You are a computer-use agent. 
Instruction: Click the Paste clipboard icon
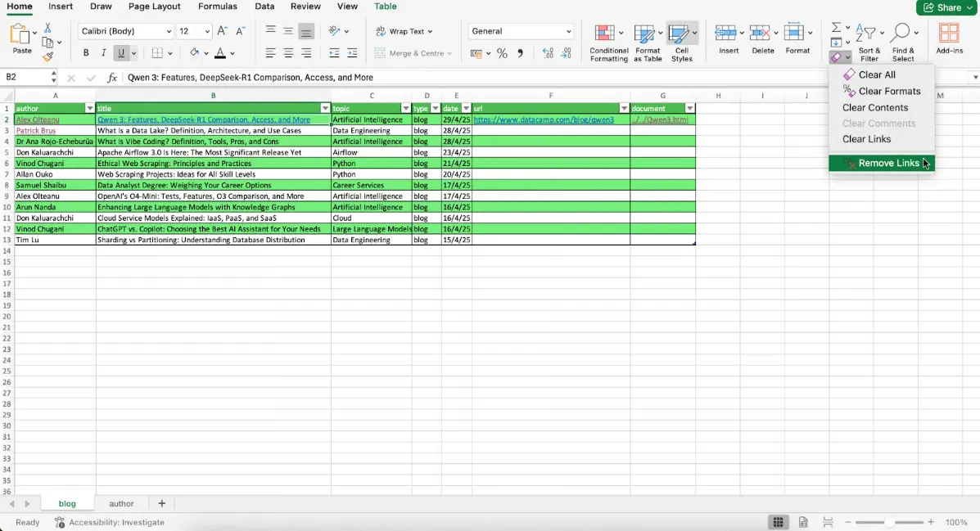click(20, 34)
